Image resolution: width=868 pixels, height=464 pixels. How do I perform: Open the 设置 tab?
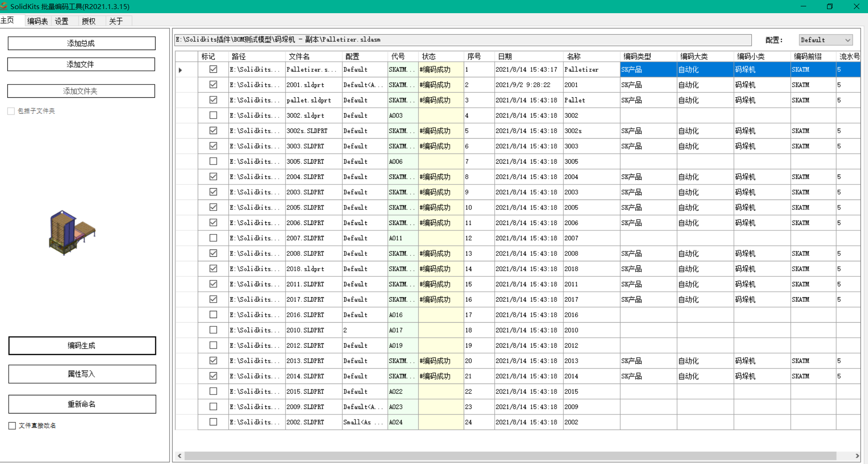pos(62,21)
